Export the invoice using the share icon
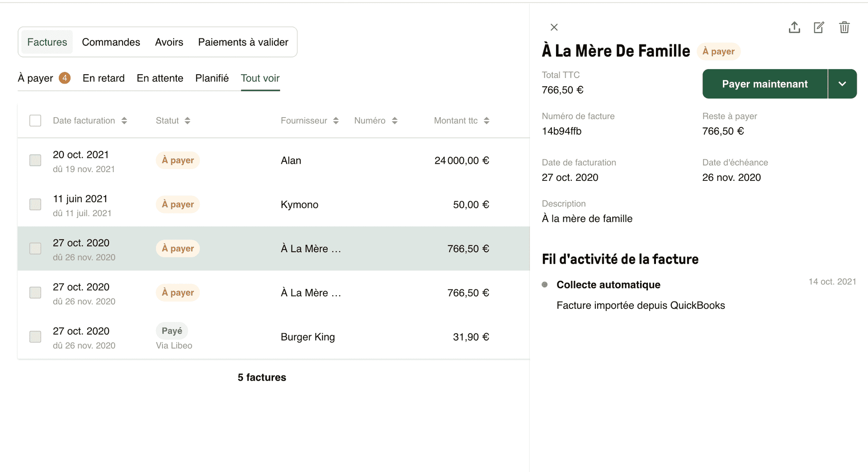Image resolution: width=868 pixels, height=472 pixels. (794, 27)
